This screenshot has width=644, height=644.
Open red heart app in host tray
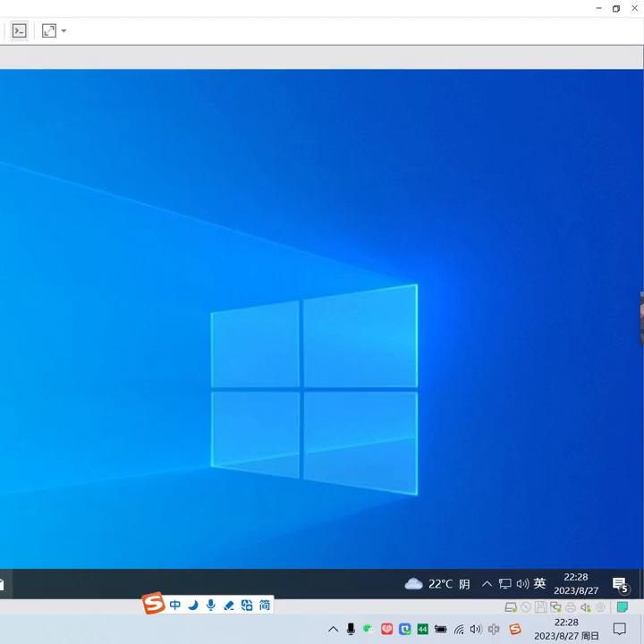click(x=387, y=629)
